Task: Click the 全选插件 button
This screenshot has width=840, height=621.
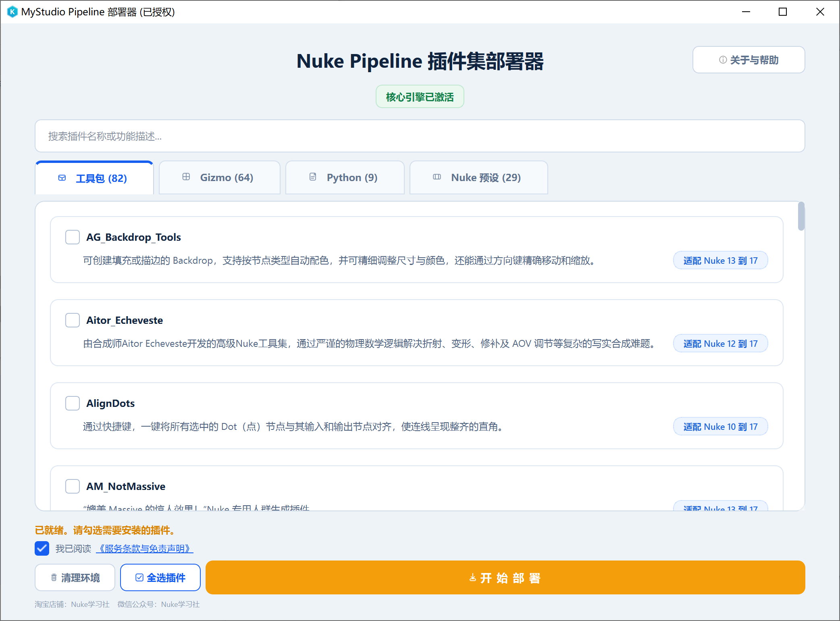Action: pyautogui.click(x=160, y=577)
